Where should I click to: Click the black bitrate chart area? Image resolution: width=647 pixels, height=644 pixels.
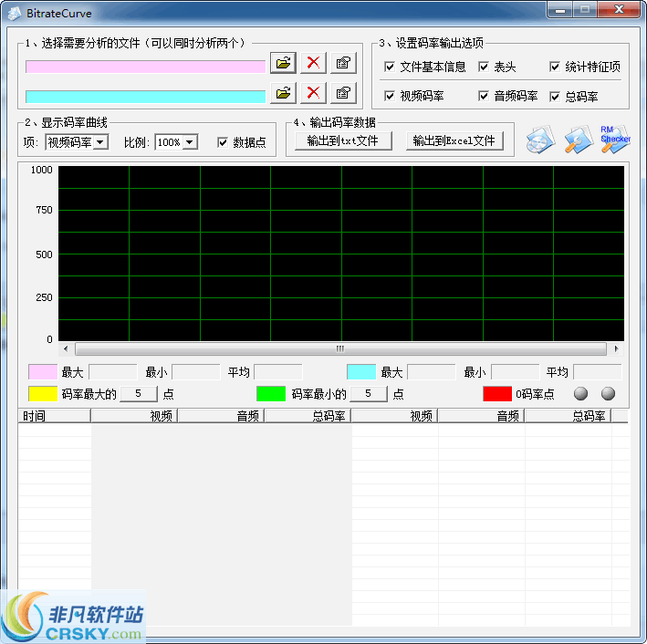pos(341,254)
